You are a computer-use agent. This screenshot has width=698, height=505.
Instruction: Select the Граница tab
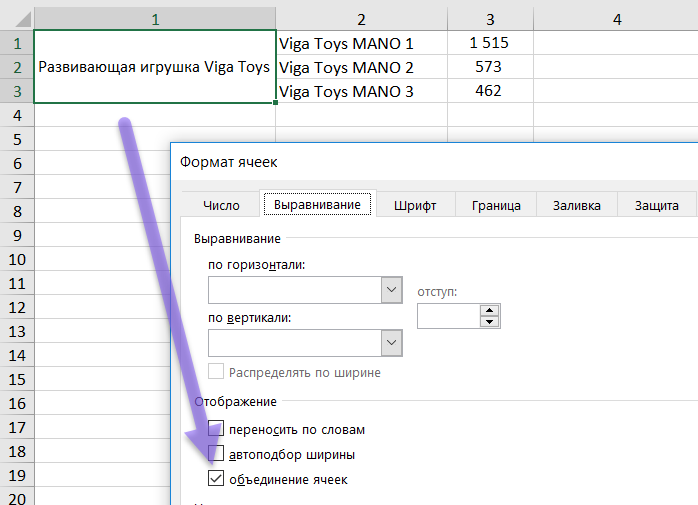[x=495, y=205]
